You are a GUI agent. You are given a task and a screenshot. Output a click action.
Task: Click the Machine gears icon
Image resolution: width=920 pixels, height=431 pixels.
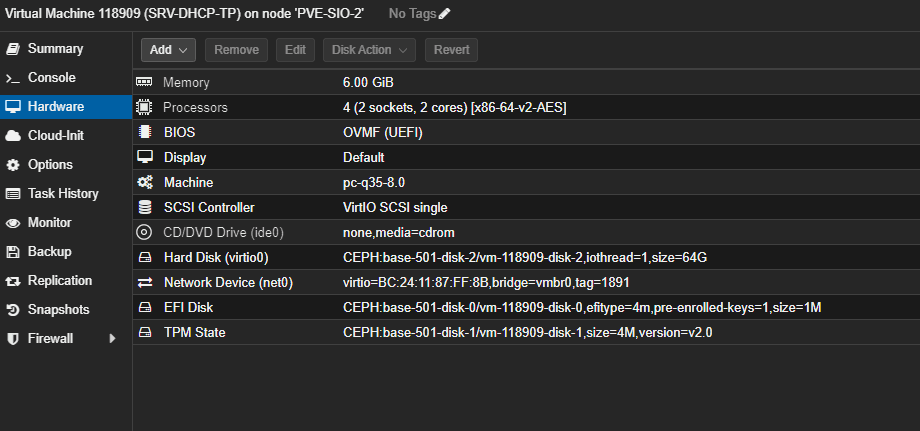[x=144, y=182]
